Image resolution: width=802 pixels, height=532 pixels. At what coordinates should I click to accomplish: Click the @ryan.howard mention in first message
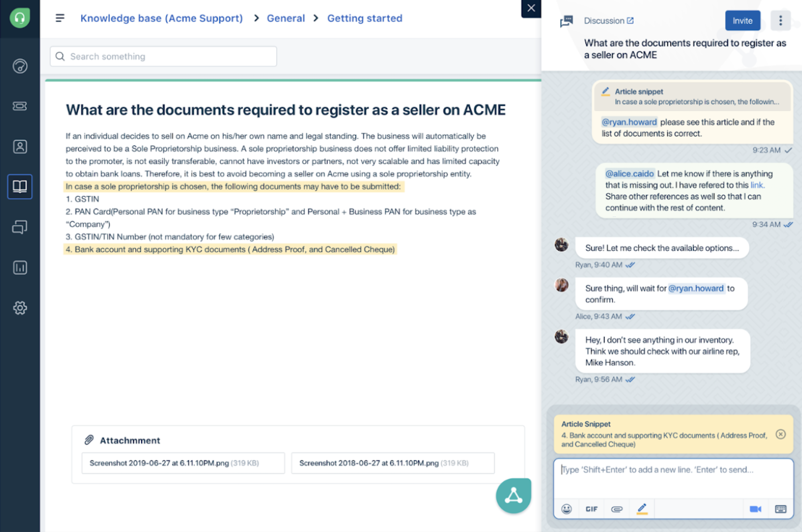tap(629, 122)
